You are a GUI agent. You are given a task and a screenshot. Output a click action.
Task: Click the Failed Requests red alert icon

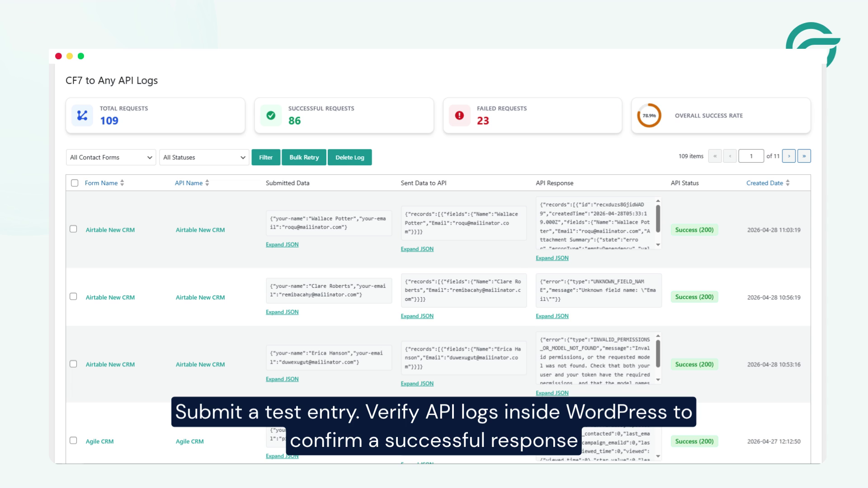pyautogui.click(x=459, y=116)
